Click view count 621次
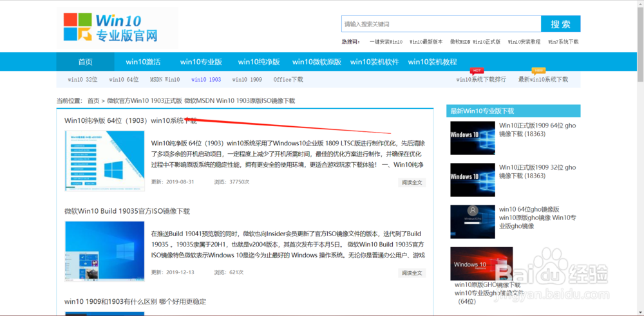 click(x=236, y=272)
